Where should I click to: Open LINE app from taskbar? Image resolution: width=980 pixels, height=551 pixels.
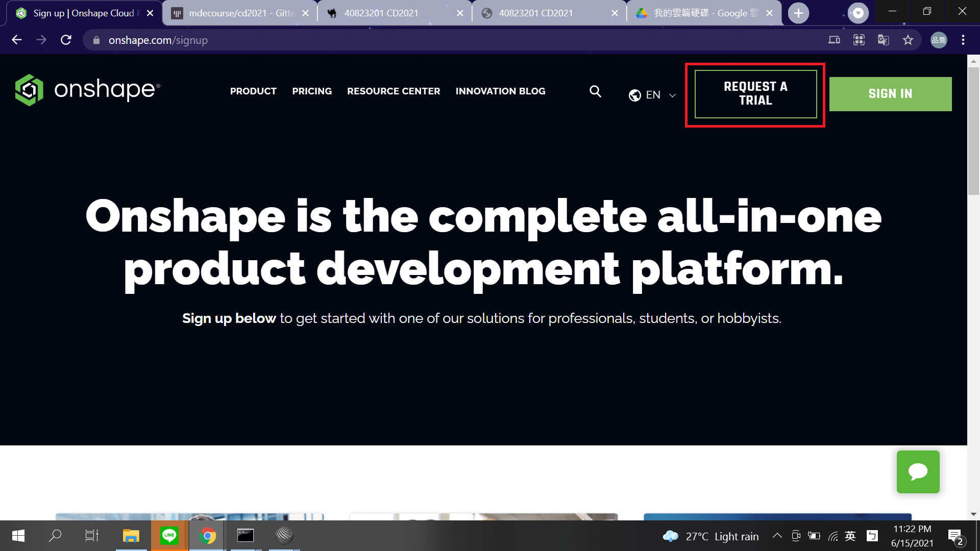click(169, 536)
